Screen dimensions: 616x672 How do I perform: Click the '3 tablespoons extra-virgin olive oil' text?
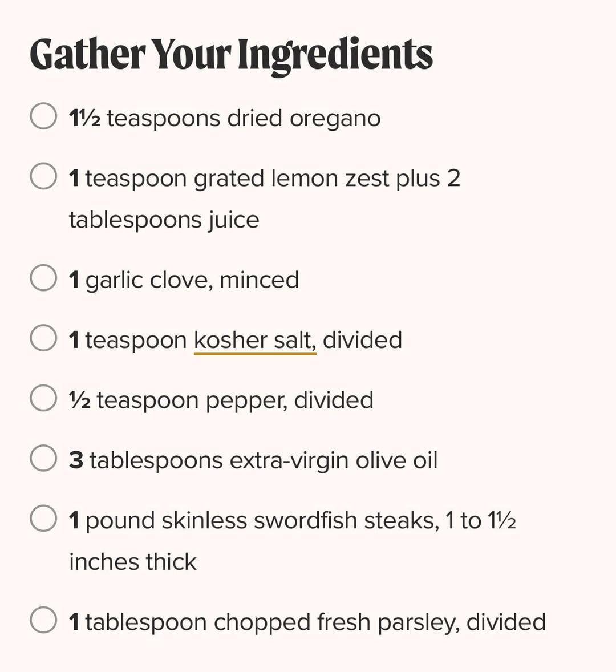pyautogui.click(x=253, y=460)
